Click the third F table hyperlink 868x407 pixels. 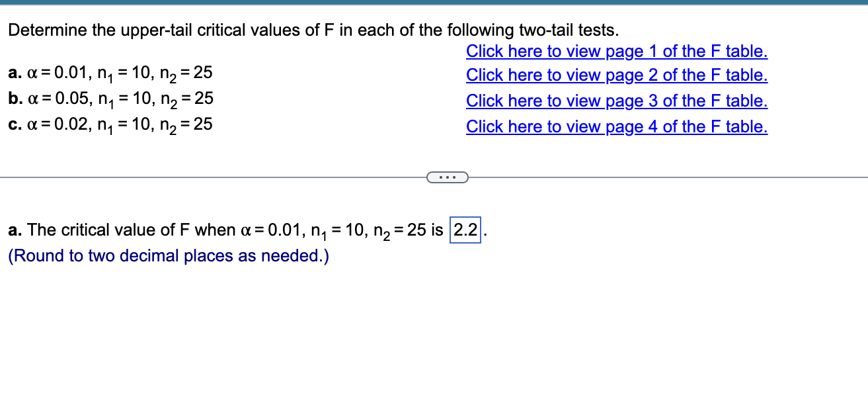point(616,101)
